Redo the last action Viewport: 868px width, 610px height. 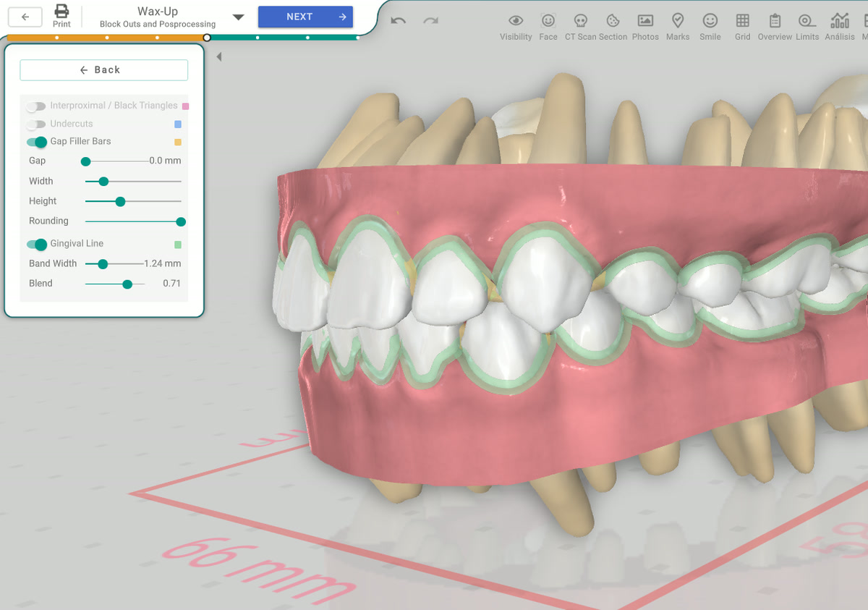click(431, 20)
